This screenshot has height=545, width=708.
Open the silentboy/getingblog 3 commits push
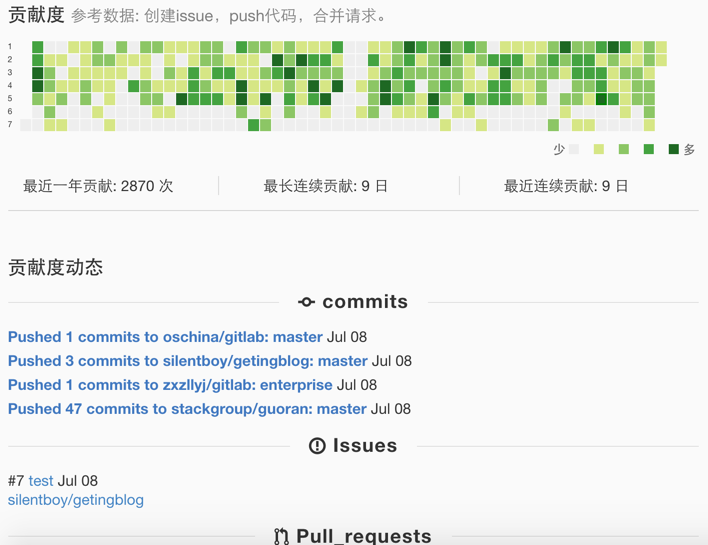point(188,361)
